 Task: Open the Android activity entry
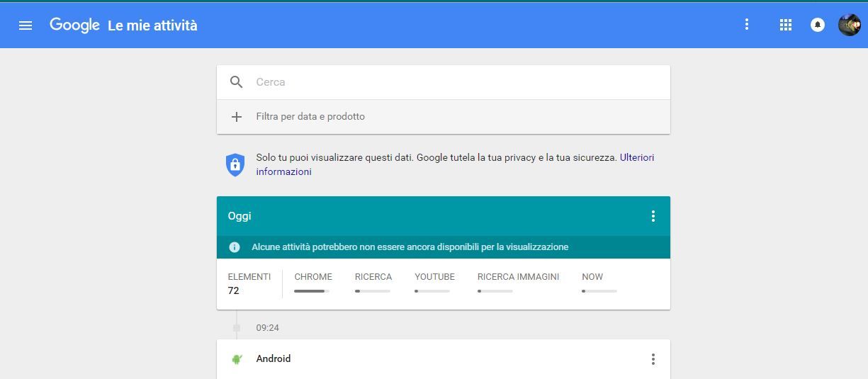(444, 359)
